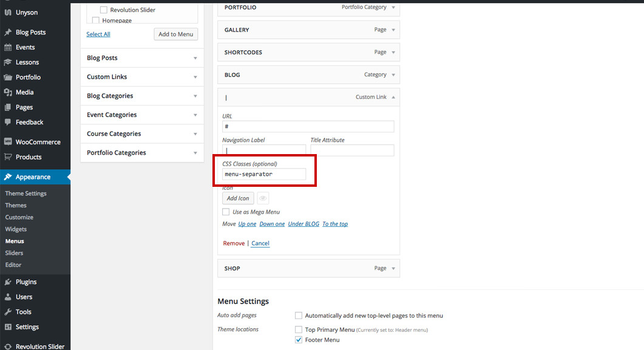Move item Under BLOG

(x=303, y=224)
